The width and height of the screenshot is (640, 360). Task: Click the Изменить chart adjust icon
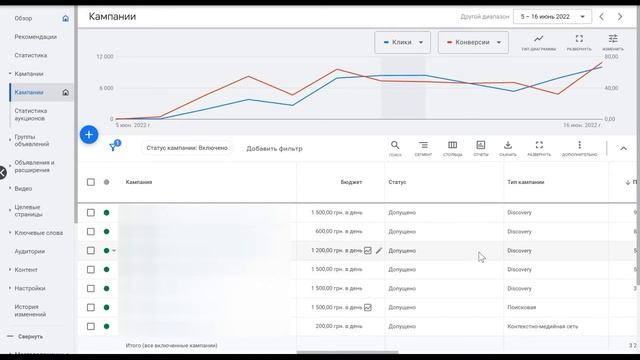(613, 39)
